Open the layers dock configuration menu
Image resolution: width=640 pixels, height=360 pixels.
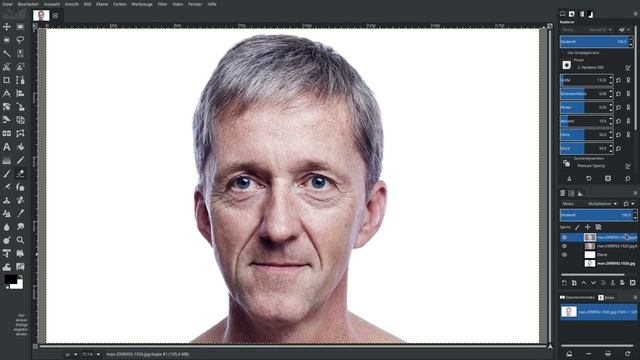click(636, 193)
